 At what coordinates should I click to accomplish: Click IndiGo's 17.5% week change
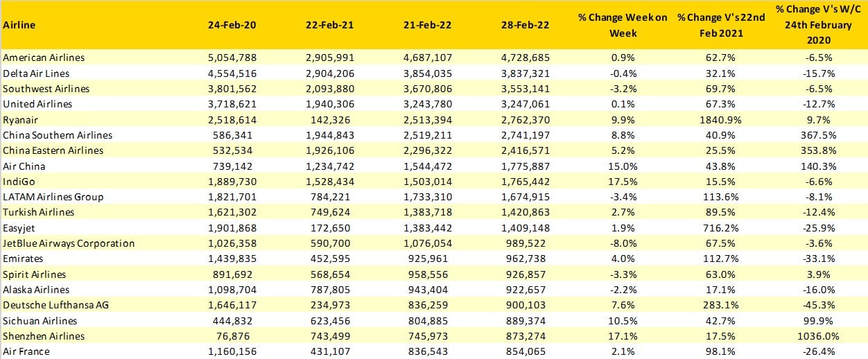(x=623, y=181)
